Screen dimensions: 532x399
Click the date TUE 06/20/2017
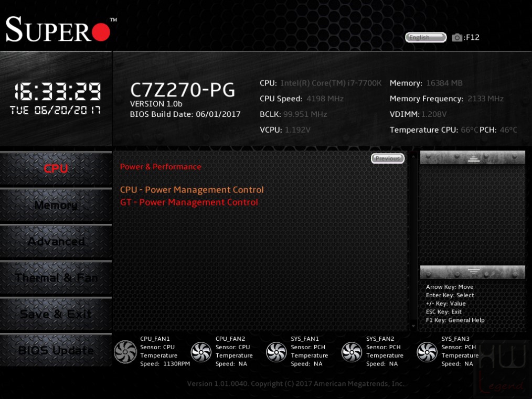point(55,110)
